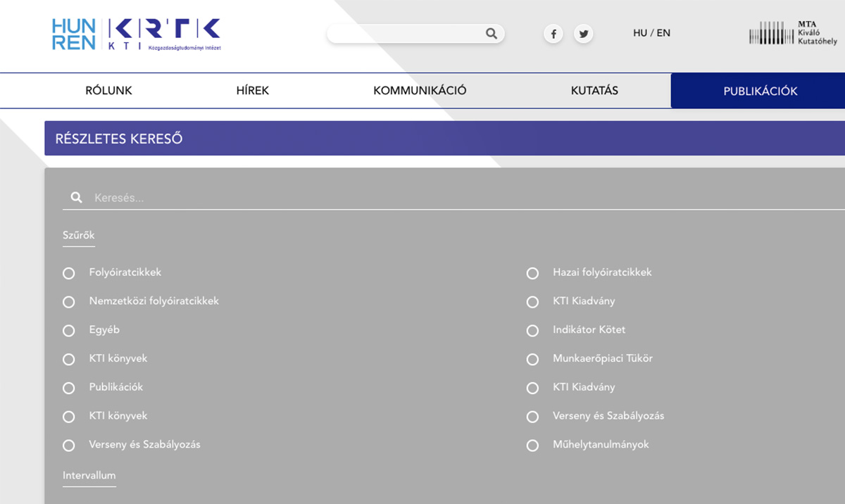The image size is (845, 504).
Task: Select the Munkaerőpiaci Tükör radio button
Action: click(532, 360)
